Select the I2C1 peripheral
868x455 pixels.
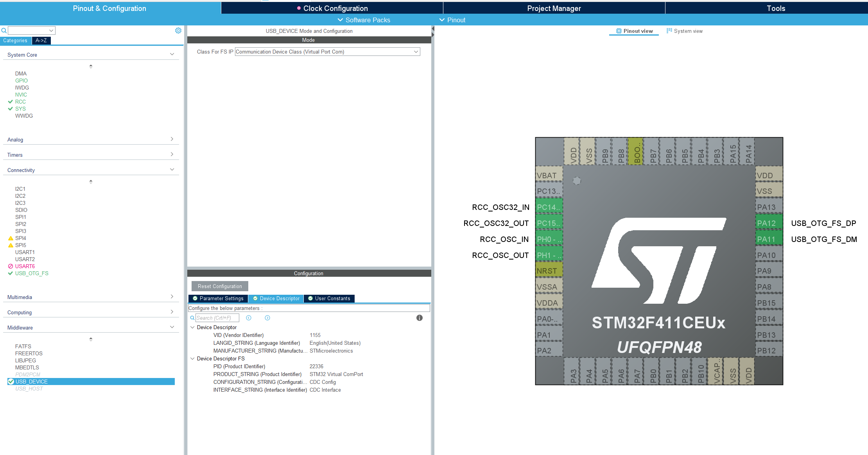pos(20,189)
